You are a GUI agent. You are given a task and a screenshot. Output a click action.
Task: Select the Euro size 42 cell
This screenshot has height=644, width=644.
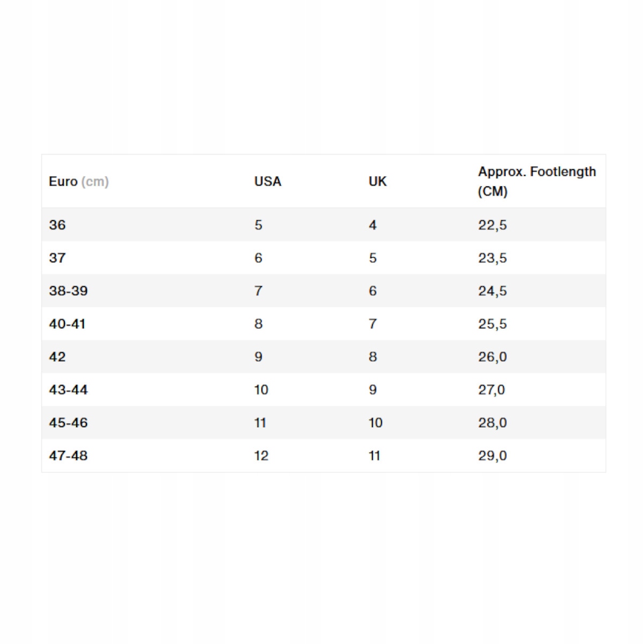(x=57, y=357)
